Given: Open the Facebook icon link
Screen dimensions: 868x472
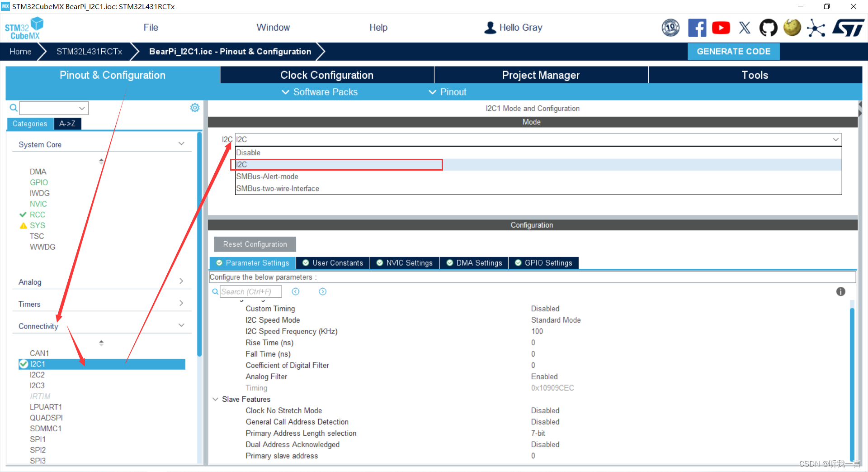Looking at the screenshot, I should point(697,28).
